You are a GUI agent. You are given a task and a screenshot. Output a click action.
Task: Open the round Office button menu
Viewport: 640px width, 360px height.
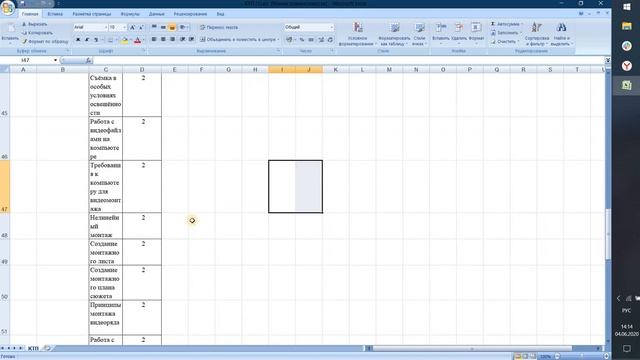[x=8, y=8]
